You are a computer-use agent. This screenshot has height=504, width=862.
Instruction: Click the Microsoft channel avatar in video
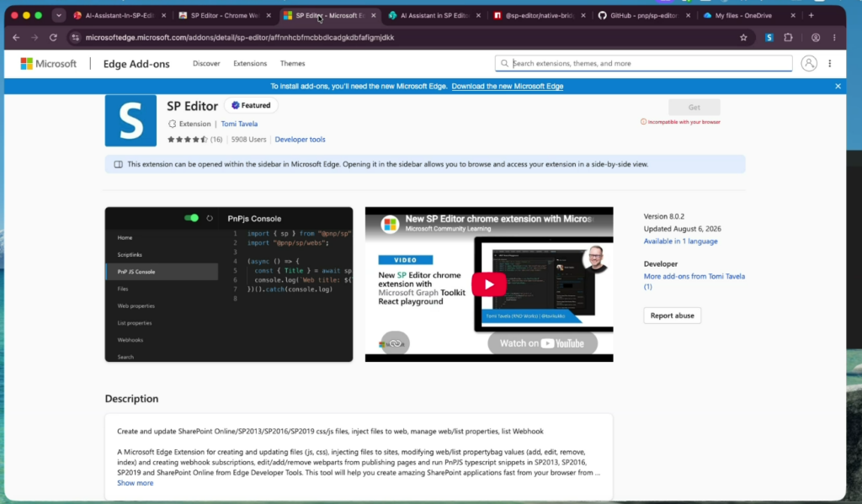pyautogui.click(x=390, y=224)
